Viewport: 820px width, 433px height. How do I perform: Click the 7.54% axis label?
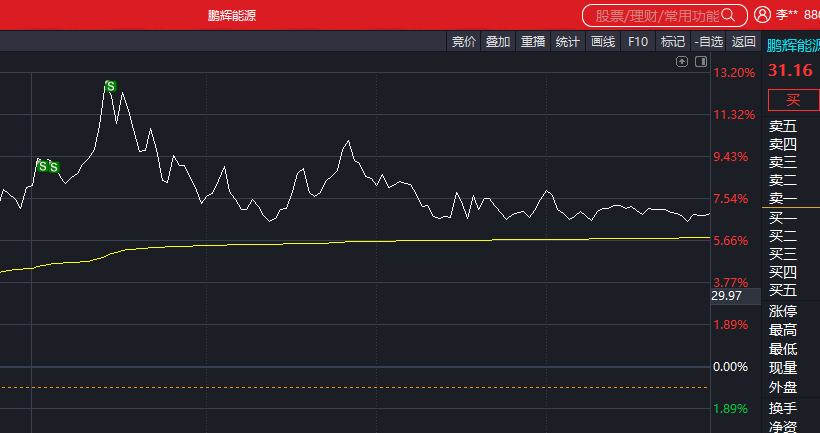coord(731,199)
